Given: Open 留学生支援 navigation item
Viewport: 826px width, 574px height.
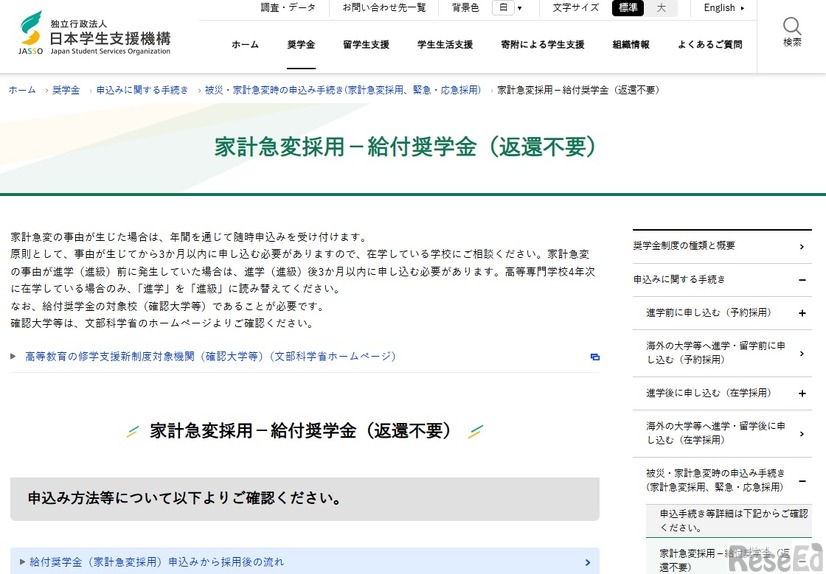Looking at the screenshot, I should 366,45.
